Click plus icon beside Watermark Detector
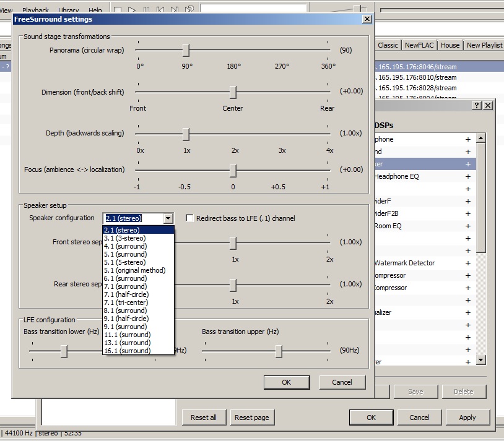The image size is (504, 441). click(468, 263)
